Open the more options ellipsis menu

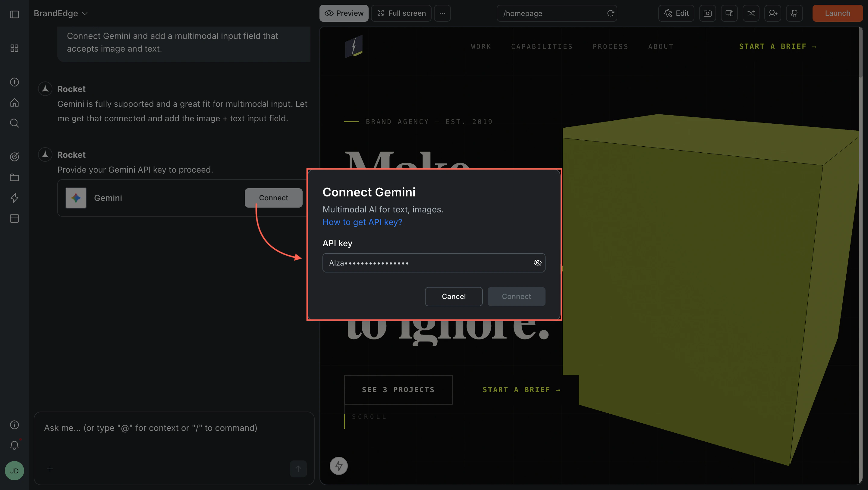[x=442, y=13]
